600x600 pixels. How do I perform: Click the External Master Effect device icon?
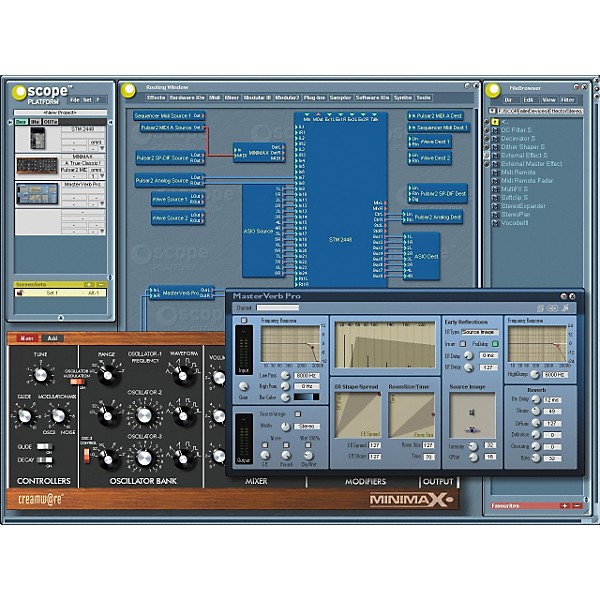tap(496, 164)
